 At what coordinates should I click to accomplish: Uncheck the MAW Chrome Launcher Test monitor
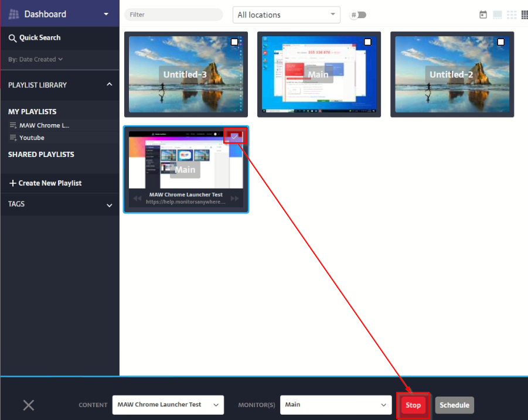234,136
